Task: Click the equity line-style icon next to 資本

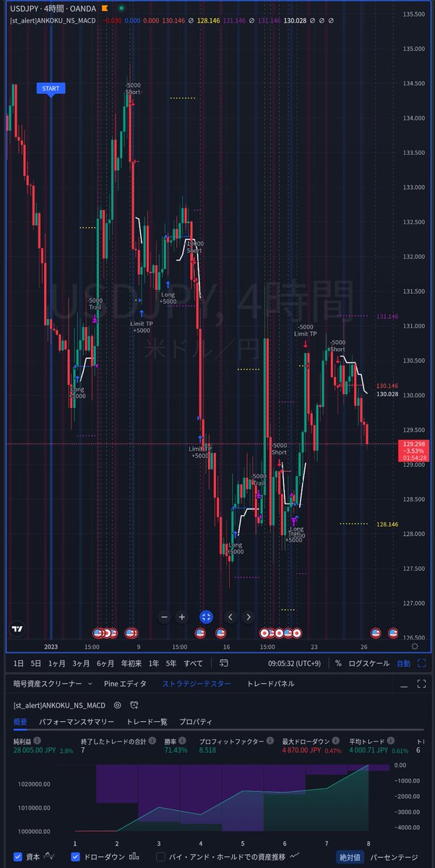Action: [50, 856]
